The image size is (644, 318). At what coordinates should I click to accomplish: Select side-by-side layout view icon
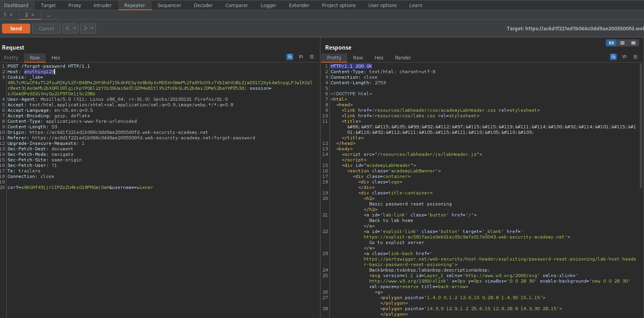611,43
